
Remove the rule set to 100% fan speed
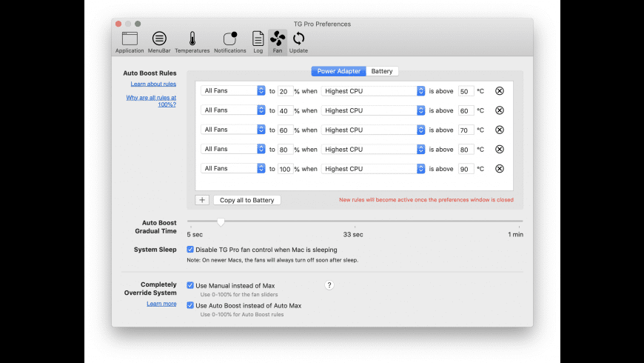point(499,169)
